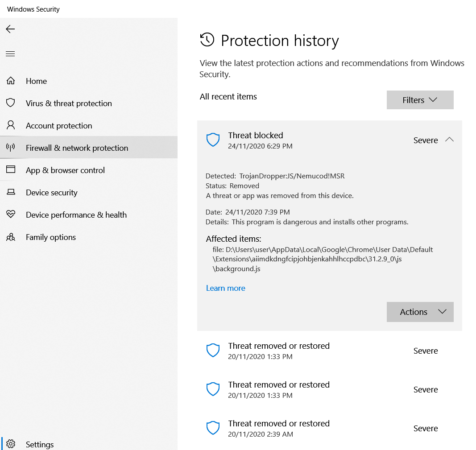Click the 20/11/2020 2:39 AM timestamp
The width and height of the screenshot is (476, 450).
pyautogui.click(x=261, y=434)
